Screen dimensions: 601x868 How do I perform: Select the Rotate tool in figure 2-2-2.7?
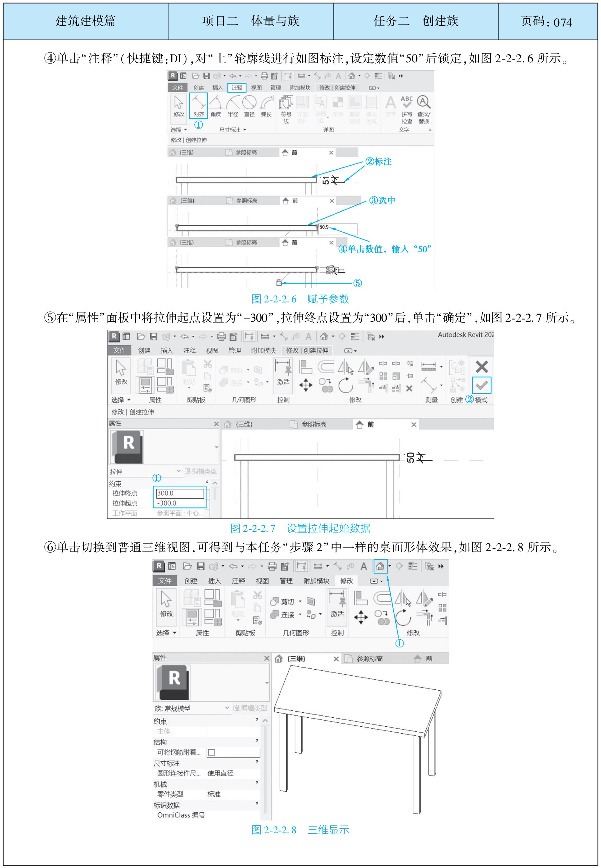tap(345, 385)
